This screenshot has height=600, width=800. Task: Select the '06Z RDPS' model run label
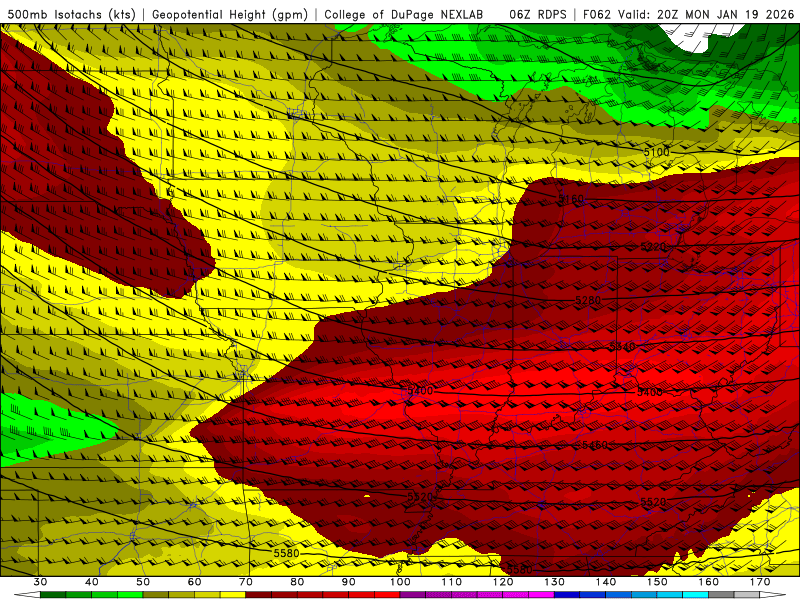[x=538, y=14]
